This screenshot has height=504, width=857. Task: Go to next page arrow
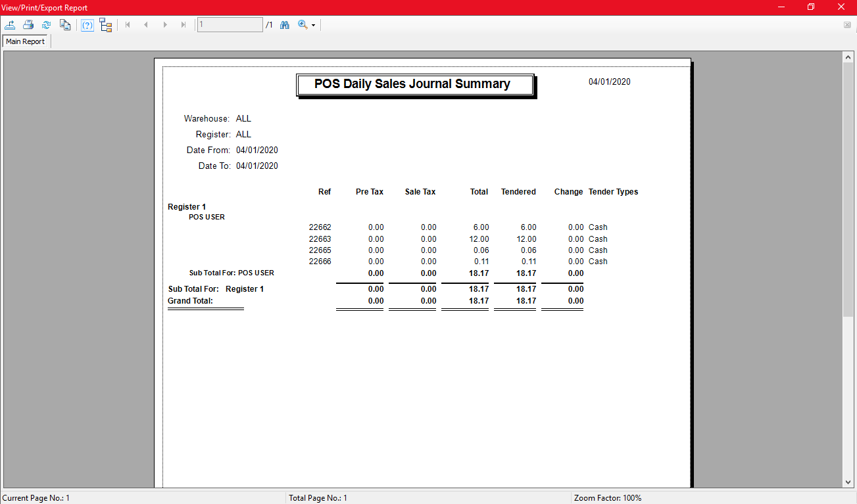click(x=165, y=25)
